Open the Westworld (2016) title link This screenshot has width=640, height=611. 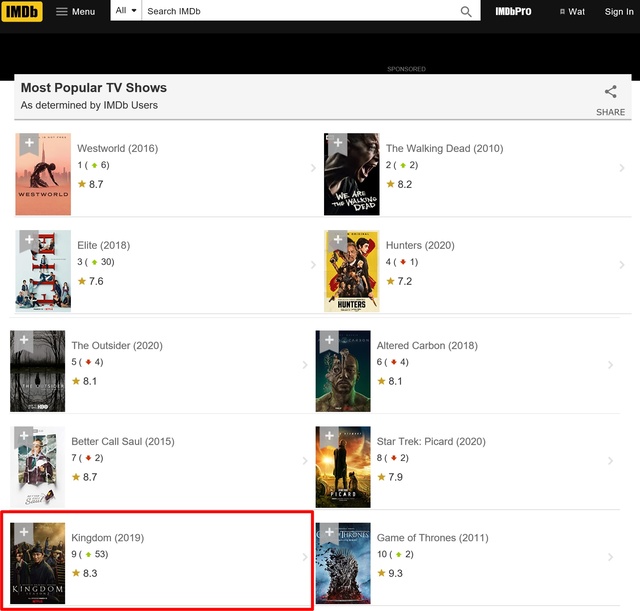point(118,148)
